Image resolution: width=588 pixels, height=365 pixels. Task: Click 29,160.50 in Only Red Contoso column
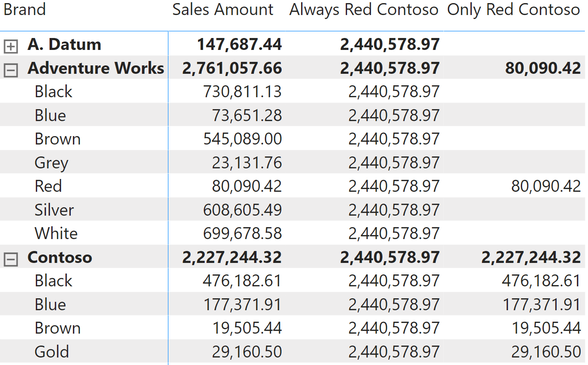(x=546, y=352)
